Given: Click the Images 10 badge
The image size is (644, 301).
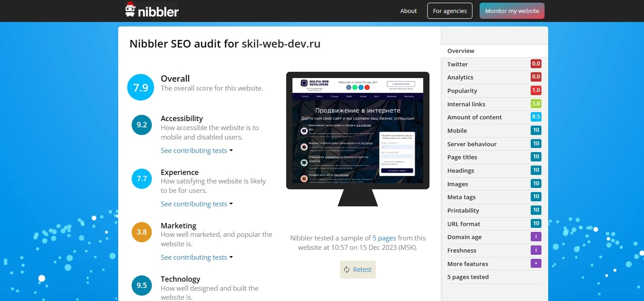Looking at the screenshot, I should (536, 183).
